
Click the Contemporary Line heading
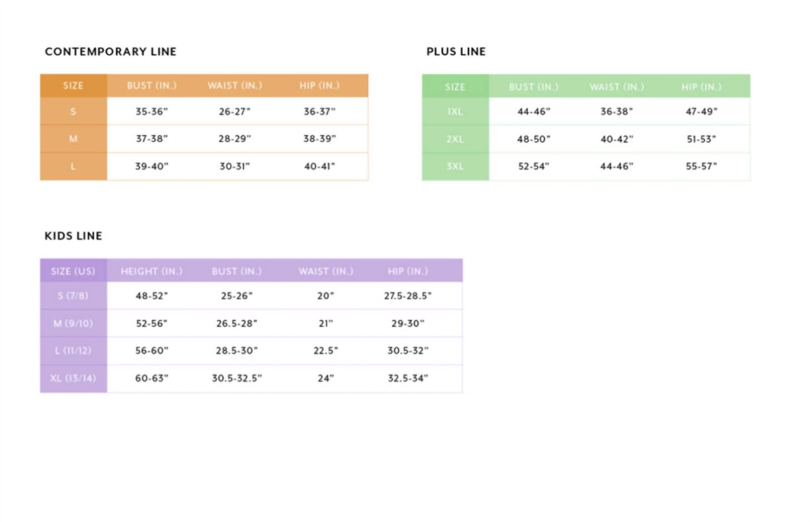click(111, 52)
